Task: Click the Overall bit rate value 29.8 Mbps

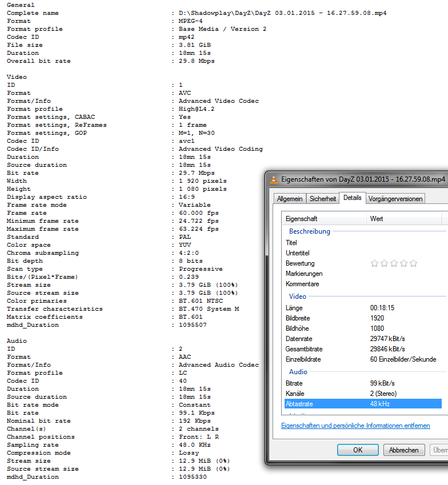Action: tap(197, 61)
